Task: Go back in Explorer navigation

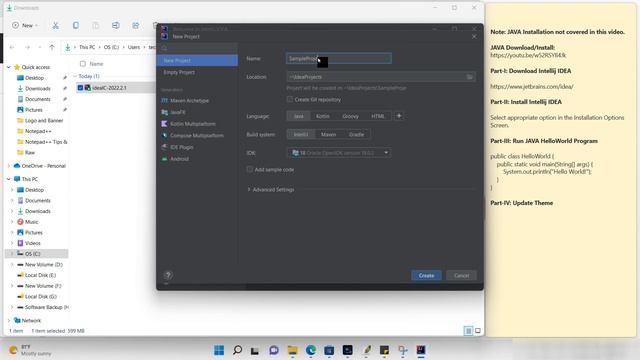Action: [x=12, y=47]
